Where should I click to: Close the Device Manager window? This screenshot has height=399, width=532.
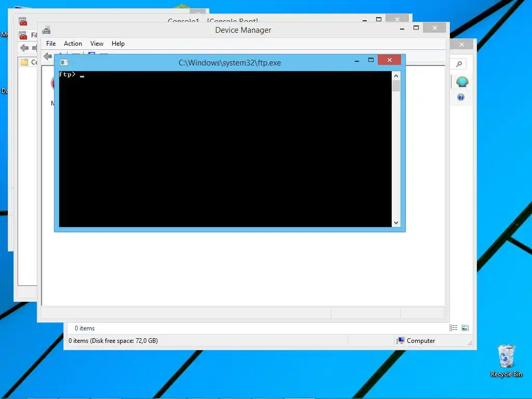(435, 28)
